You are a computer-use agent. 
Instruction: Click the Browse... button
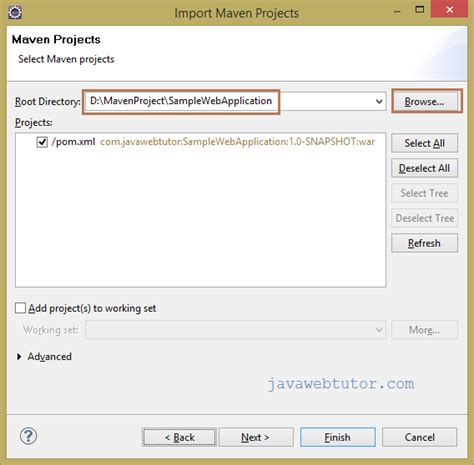coord(424,101)
